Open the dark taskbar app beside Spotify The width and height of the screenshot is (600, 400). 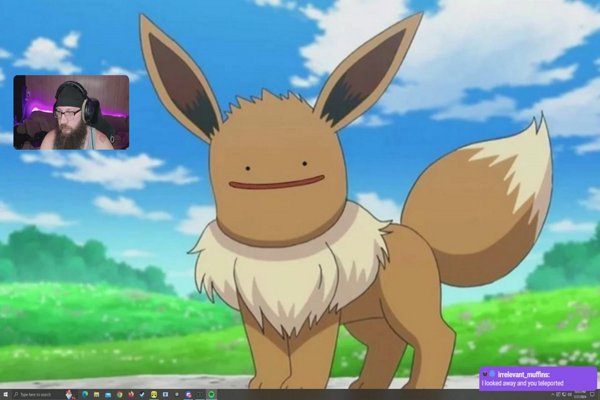click(x=200, y=394)
